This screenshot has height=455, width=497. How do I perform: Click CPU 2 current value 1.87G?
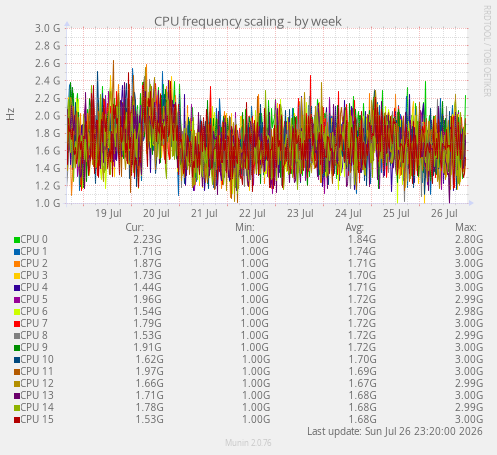(x=147, y=263)
